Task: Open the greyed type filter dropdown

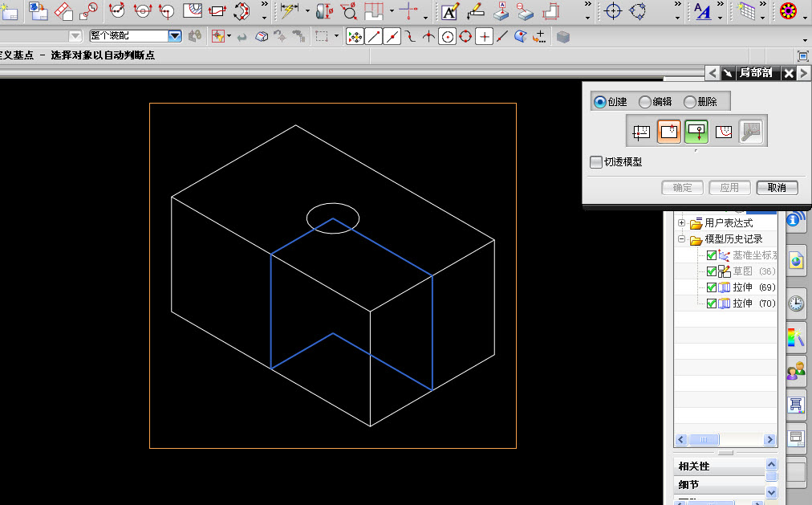Action: [75, 36]
